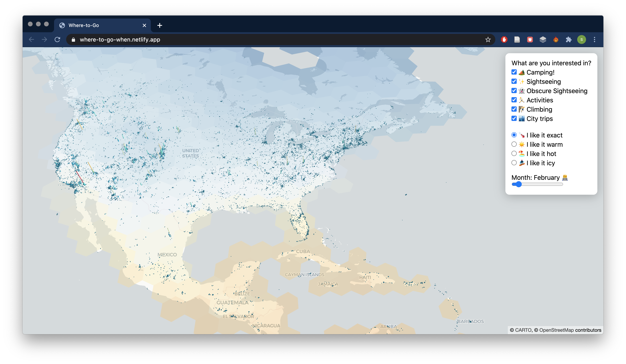Viewport: 626px width, 364px height.
Task: Click the orange flame extension icon
Action: tap(556, 40)
